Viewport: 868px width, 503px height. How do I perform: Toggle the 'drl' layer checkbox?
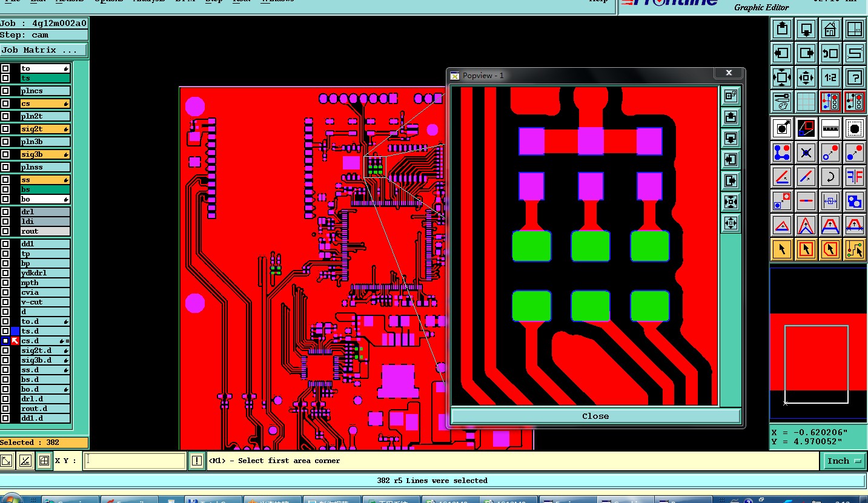click(5, 212)
